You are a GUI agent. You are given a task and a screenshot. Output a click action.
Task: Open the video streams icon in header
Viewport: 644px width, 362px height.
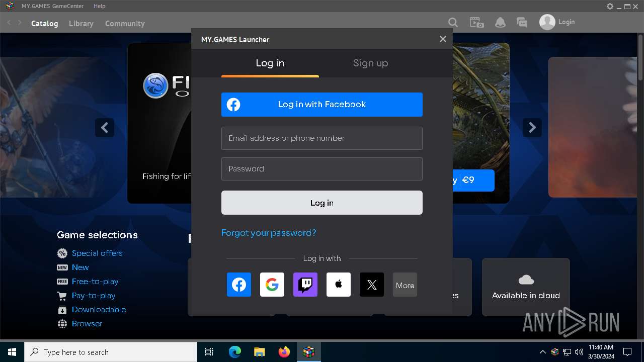pos(476,23)
